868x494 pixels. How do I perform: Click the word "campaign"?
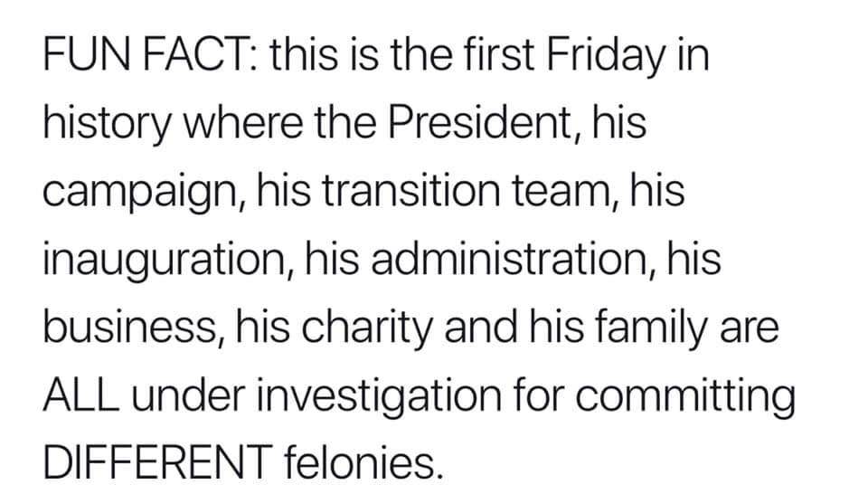pyautogui.click(x=142, y=193)
